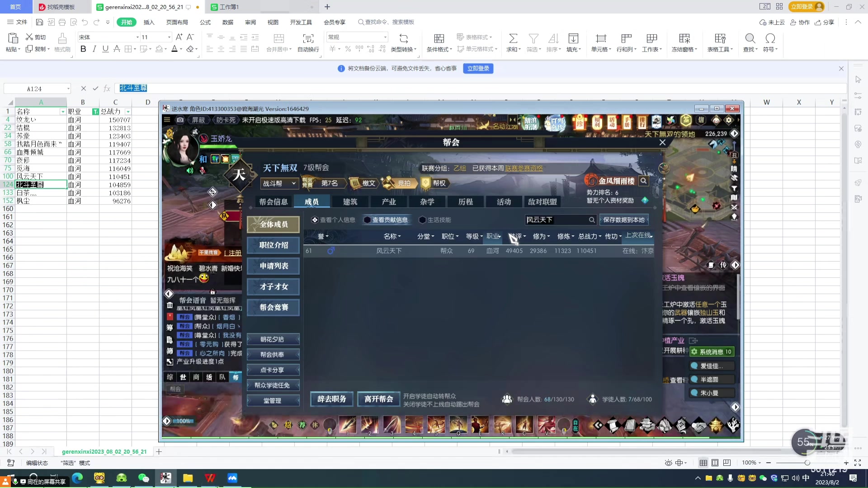868x488 pixels.
Task: Switch to page layout view in status bar
Action: 715,463
